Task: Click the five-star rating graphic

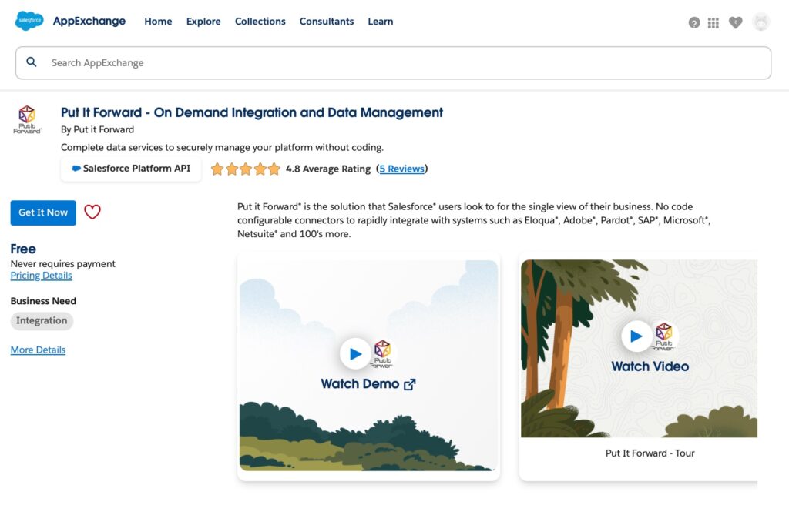Action: [246, 169]
